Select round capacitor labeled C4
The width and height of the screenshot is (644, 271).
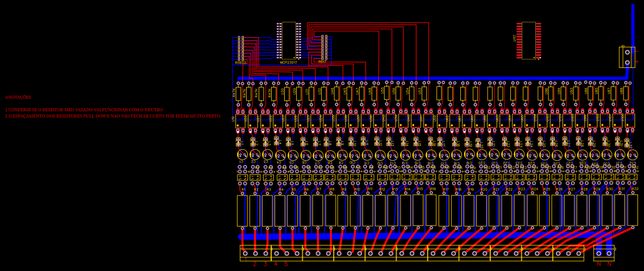pos(280,156)
